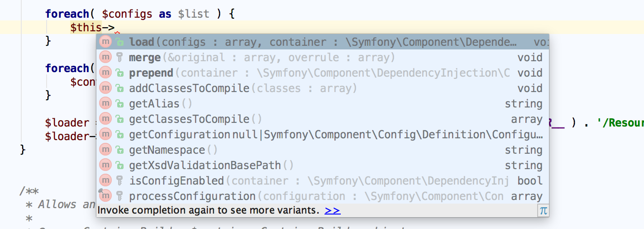Click the pi icon in popup footer
This screenshot has height=229, width=644.
pyautogui.click(x=543, y=210)
